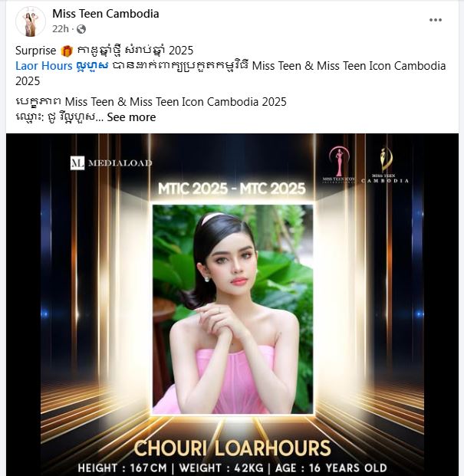Click the pink Miss Teen Icon logo
This screenshot has height=476, width=464.
pos(339,164)
